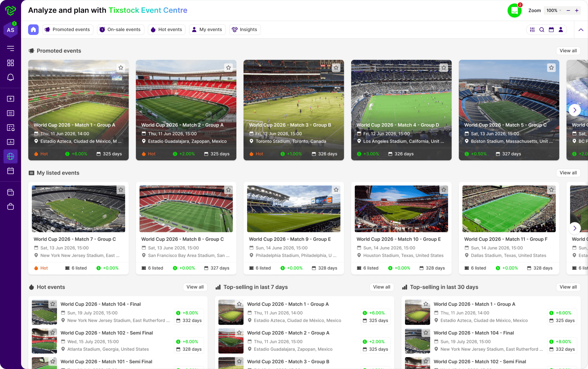Open Match 11 - Group F stadium image

509,209
